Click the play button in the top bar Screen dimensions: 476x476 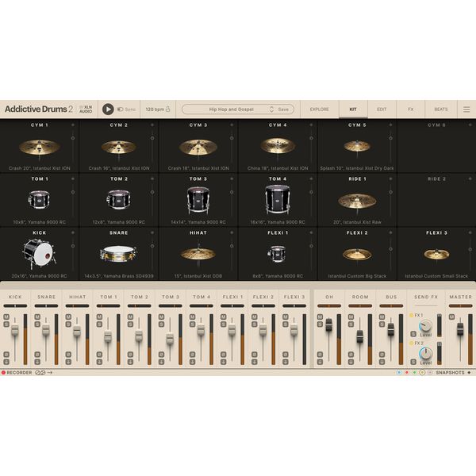click(x=108, y=109)
